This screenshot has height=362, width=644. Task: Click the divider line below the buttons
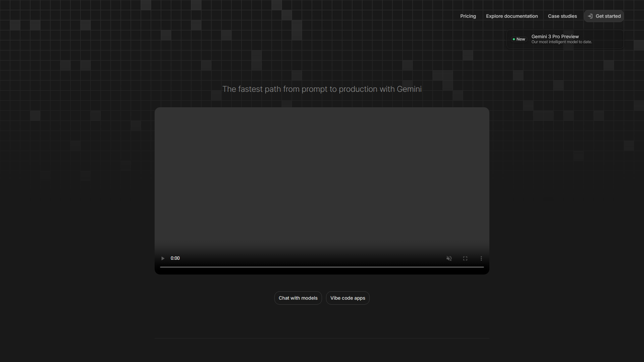point(322,339)
